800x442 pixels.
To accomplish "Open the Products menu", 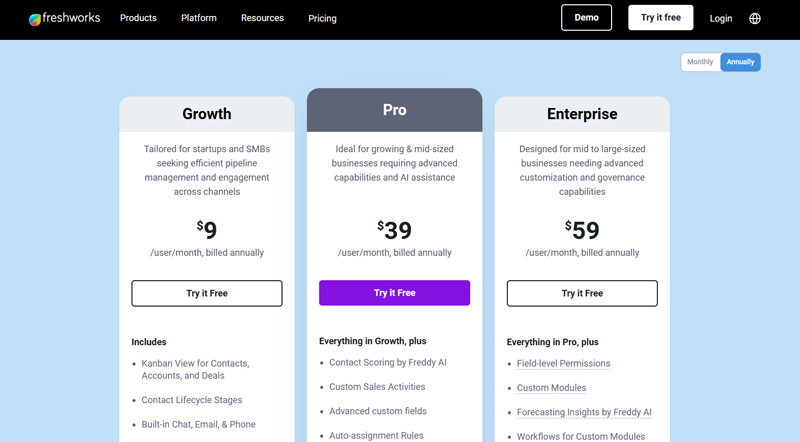I will click(x=138, y=18).
